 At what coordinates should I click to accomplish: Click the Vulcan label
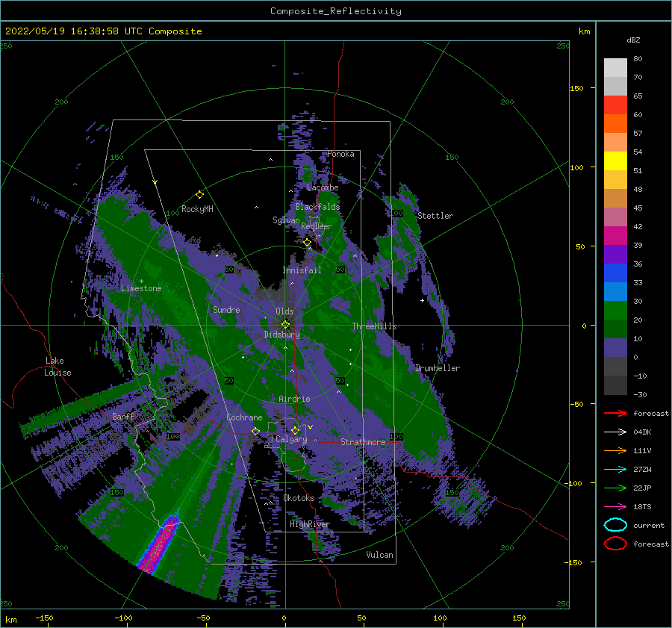coord(380,555)
